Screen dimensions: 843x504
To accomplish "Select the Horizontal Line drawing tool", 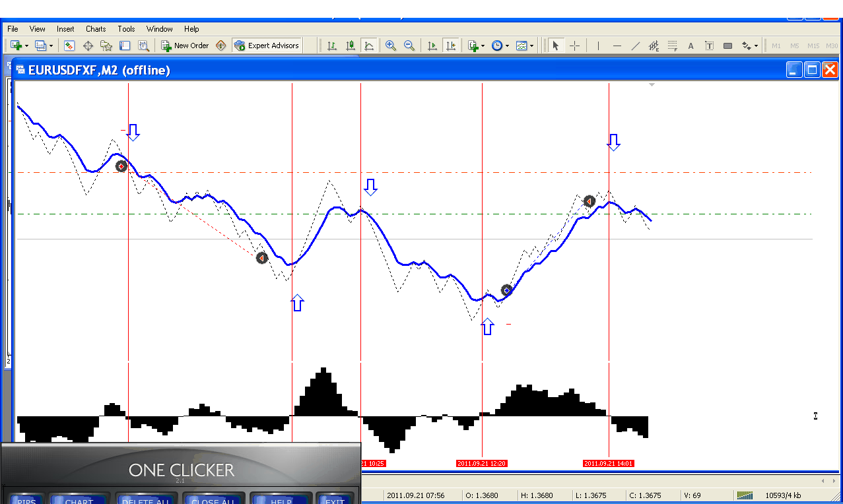I will pyautogui.click(x=617, y=46).
